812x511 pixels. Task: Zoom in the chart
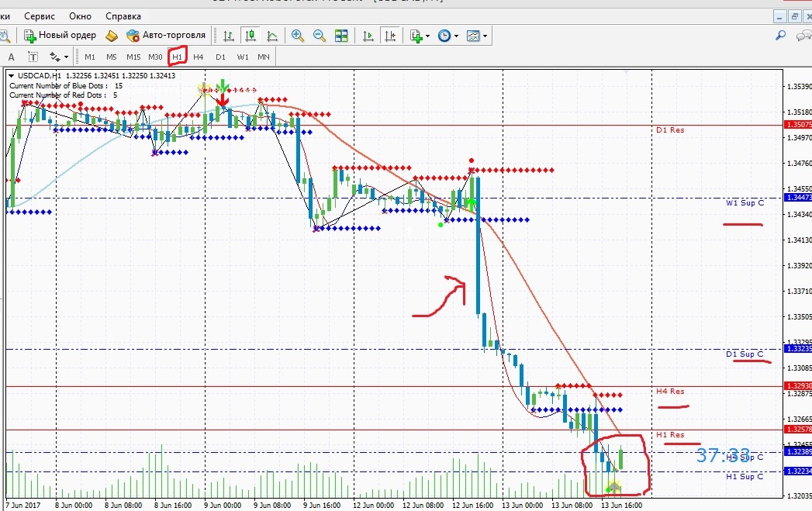(x=297, y=36)
